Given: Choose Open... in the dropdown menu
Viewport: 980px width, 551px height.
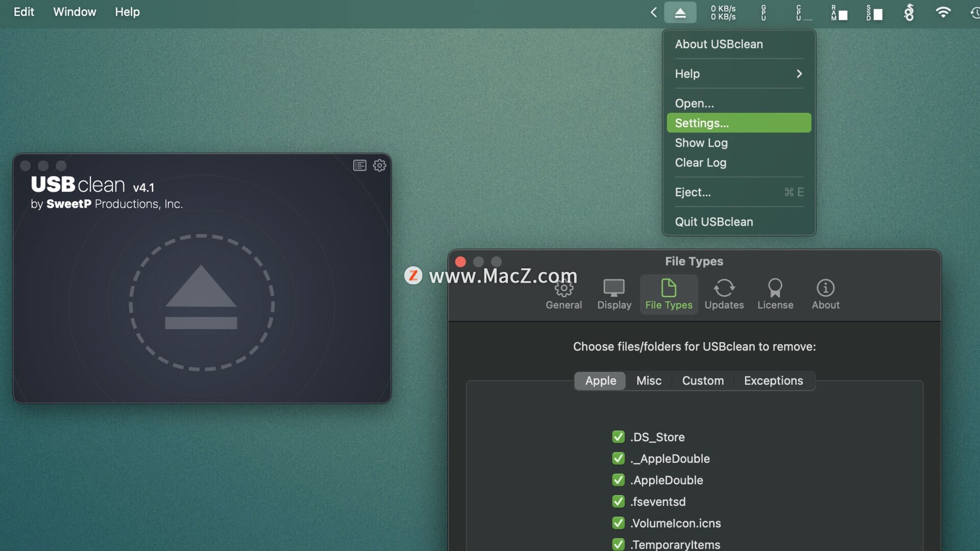Looking at the screenshot, I should (x=739, y=103).
